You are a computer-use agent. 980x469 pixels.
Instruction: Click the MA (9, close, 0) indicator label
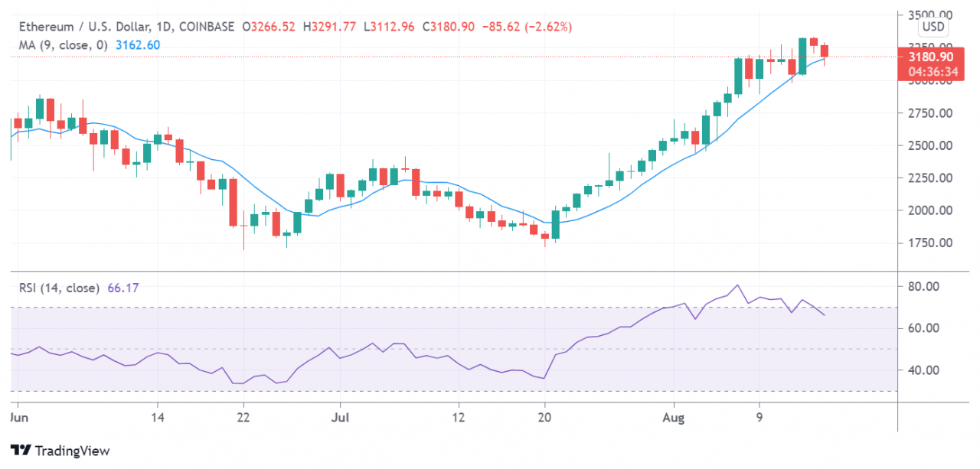pos(60,44)
